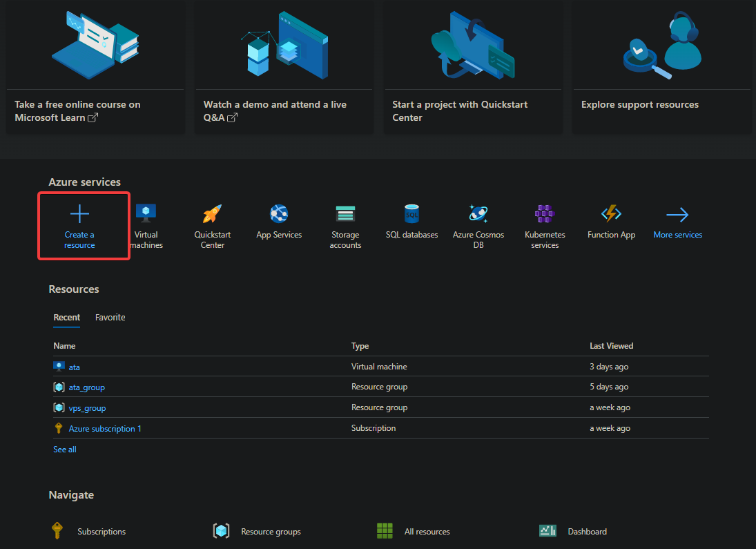Click the Quickstart Center cloud illustration
This screenshot has width=756, height=549.
tap(472, 45)
